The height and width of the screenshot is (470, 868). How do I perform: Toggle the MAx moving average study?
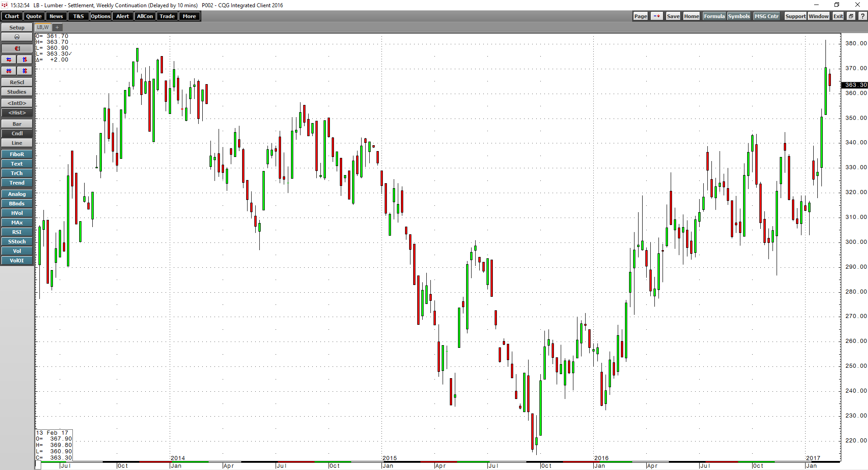pyautogui.click(x=17, y=223)
